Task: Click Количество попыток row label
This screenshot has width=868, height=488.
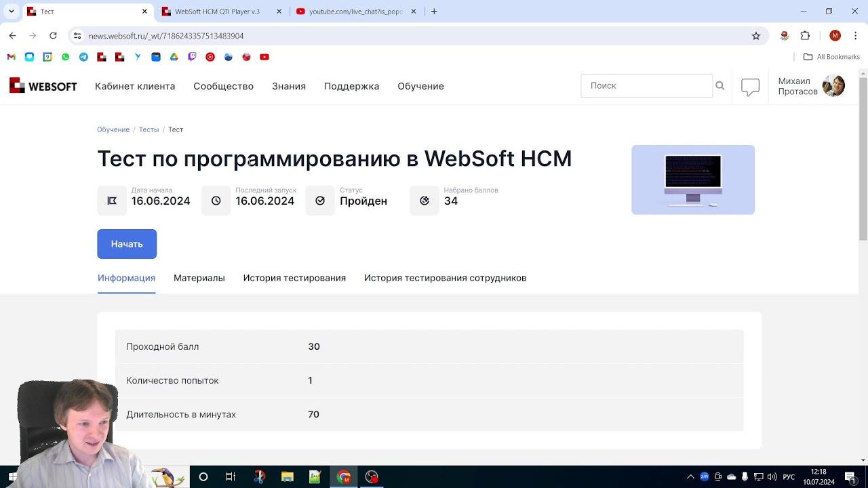Action: coord(172,380)
